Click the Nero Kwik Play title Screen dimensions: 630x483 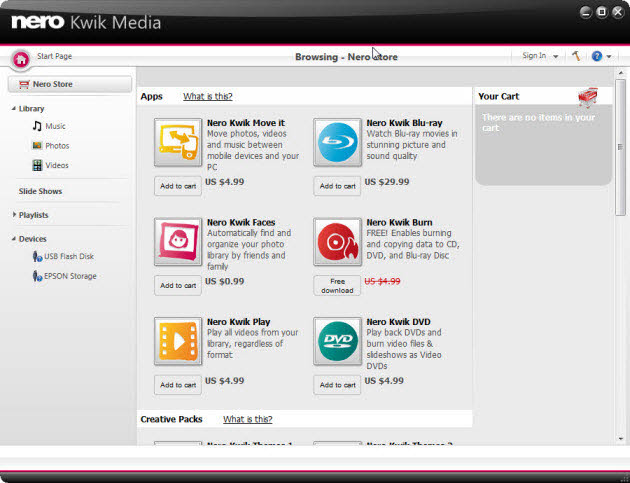239,322
